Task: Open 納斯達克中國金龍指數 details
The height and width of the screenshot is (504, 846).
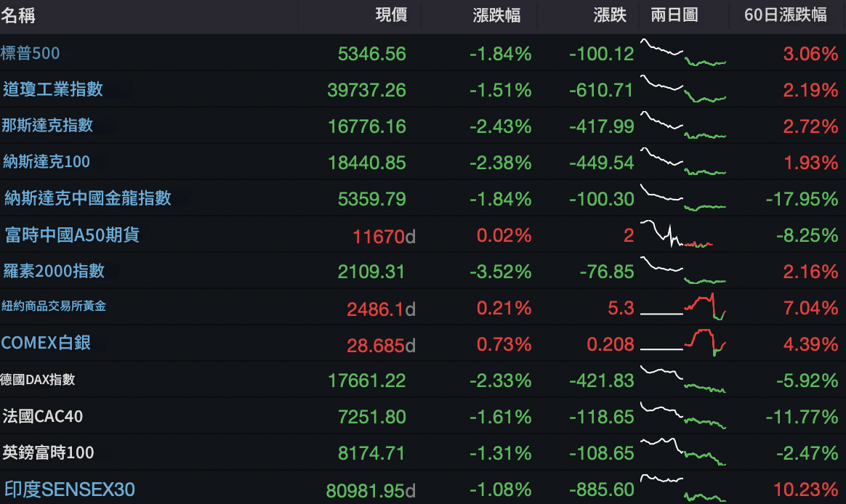Action: click(87, 198)
